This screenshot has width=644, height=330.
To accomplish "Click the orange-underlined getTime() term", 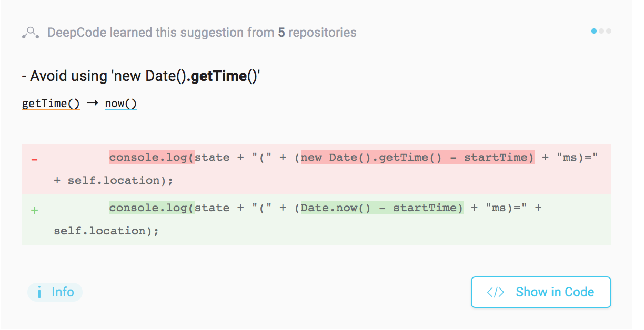I will point(51,104).
